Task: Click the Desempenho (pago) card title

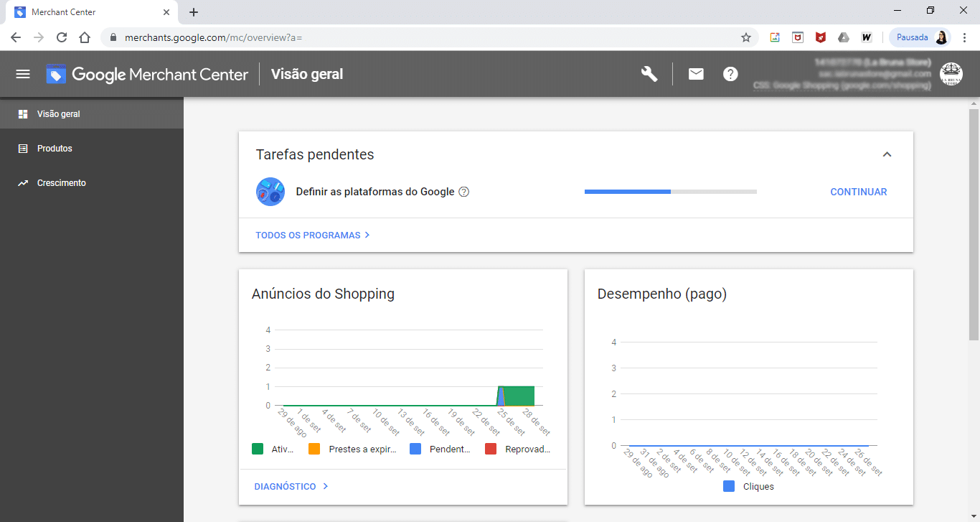Action: (x=662, y=294)
